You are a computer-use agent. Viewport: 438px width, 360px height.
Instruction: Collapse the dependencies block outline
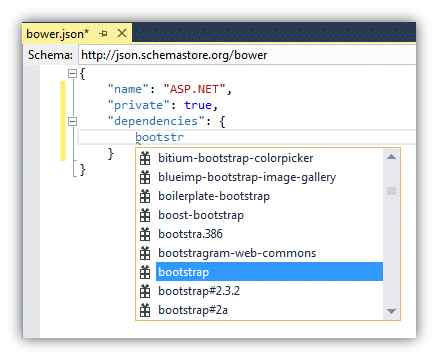[x=72, y=121]
